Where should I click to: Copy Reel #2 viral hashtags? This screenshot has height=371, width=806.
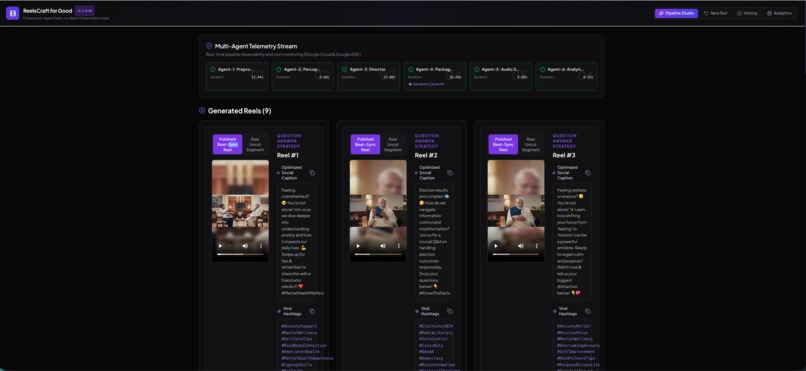coord(450,311)
